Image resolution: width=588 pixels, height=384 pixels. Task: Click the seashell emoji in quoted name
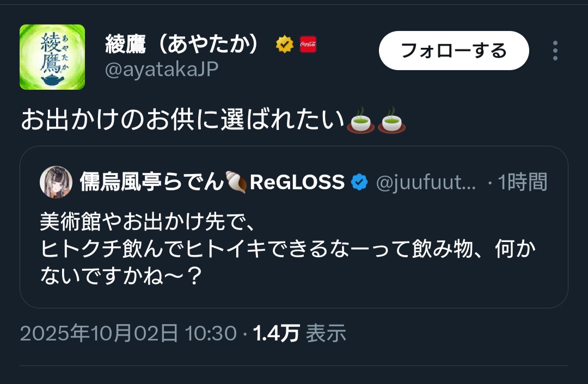coord(236,182)
